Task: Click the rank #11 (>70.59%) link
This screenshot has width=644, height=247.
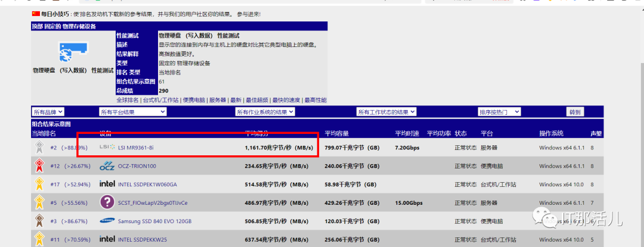Action: click(70, 240)
